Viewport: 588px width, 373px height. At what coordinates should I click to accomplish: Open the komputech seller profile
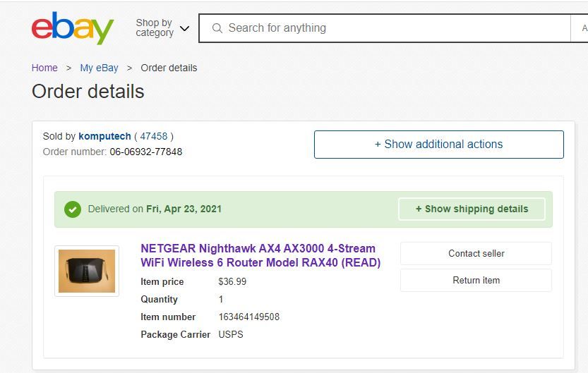point(104,136)
